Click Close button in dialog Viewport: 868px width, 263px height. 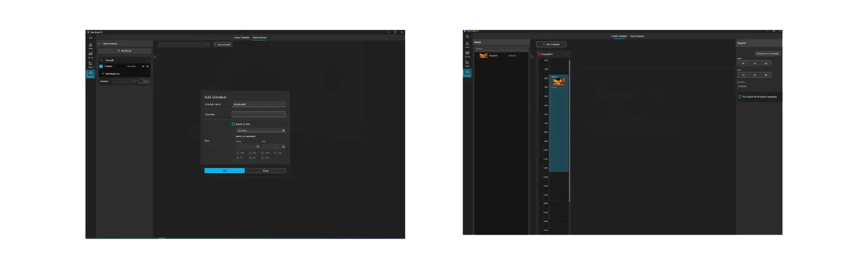[266, 171]
